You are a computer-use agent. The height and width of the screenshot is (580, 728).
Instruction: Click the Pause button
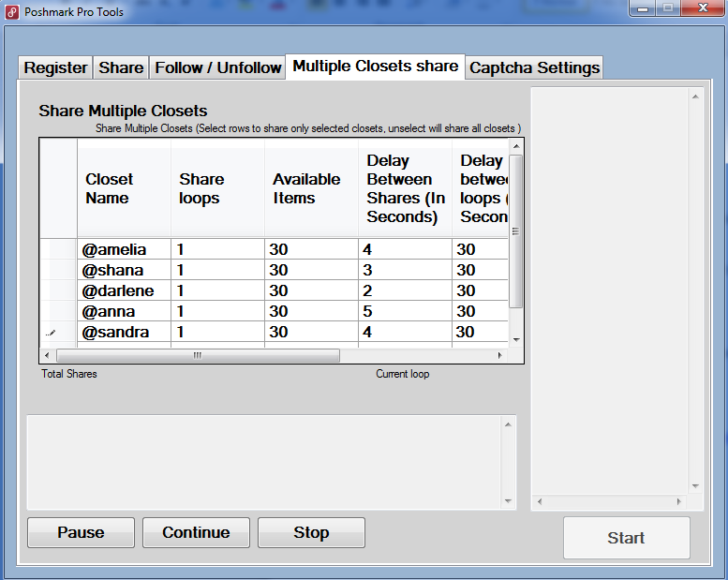(x=81, y=532)
